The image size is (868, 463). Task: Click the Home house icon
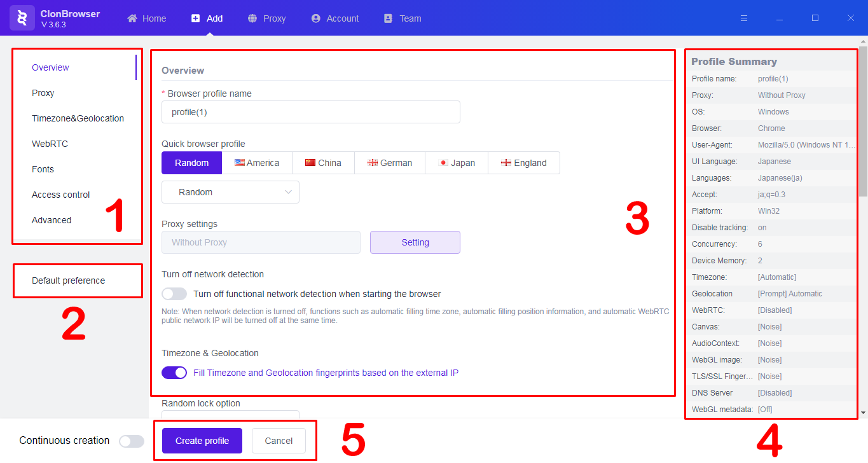pyautogui.click(x=132, y=18)
